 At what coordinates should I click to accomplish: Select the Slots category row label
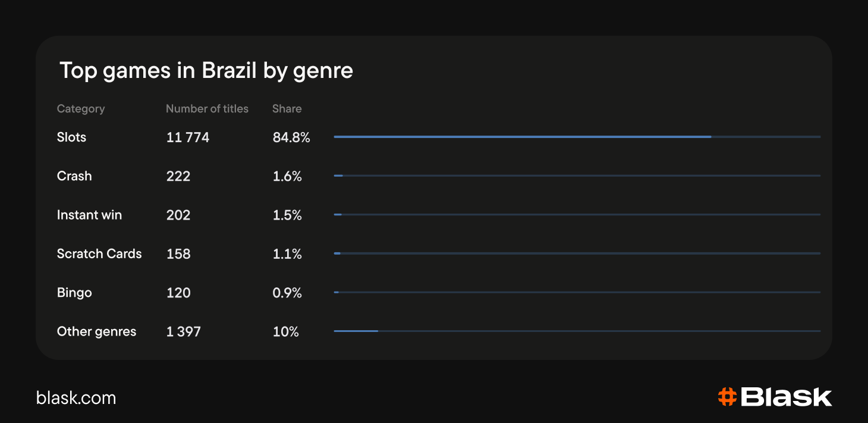pos(71,137)
